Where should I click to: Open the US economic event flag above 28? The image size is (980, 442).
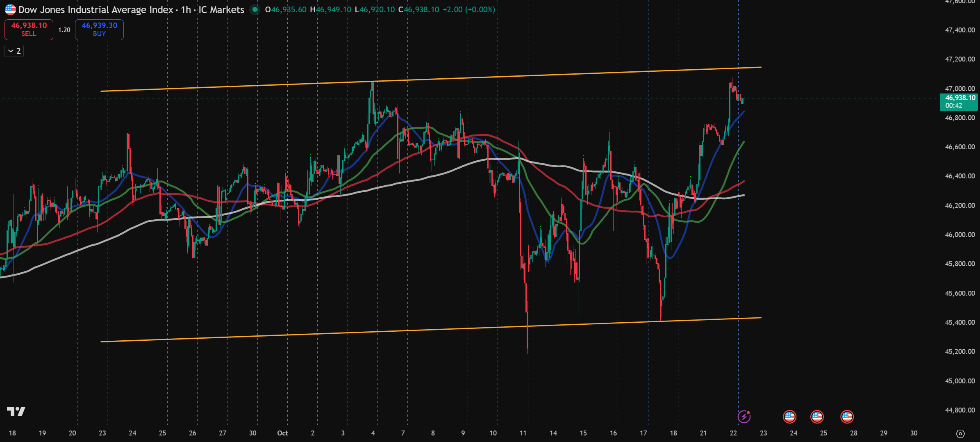(x=847, y=417)
